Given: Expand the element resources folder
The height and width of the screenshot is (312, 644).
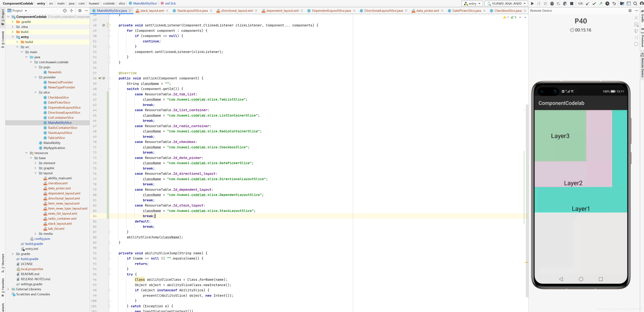Looking at the screenshot, I should coord(35,163).
